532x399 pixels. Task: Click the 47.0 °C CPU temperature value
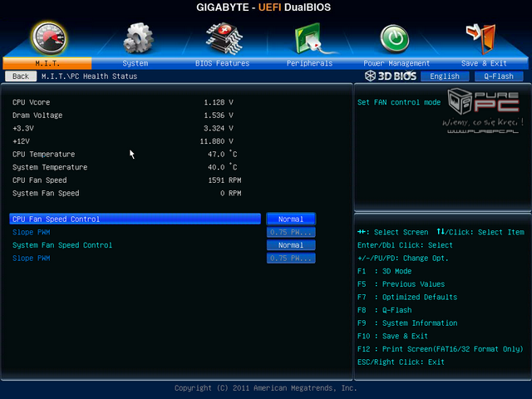click(223, 154)
